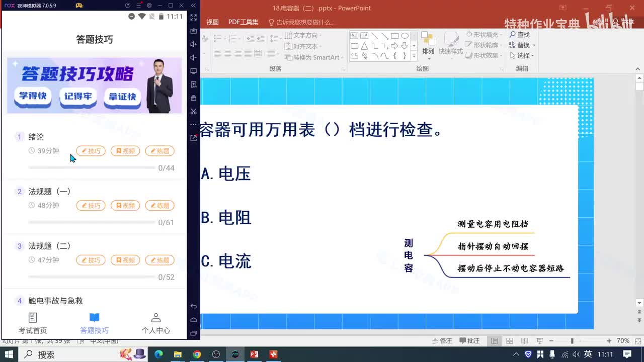Open Windows Start menu

tap(9, 354)
